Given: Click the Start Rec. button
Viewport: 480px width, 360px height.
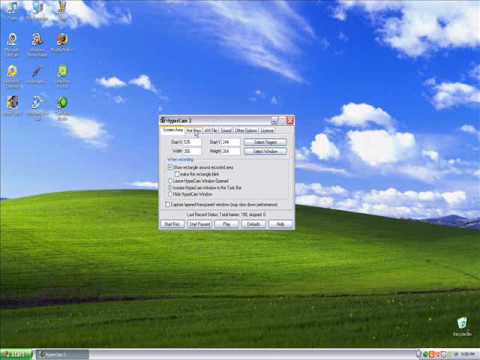Looking at the screenshot, I should pyautogui.click(x=172, y=224).
